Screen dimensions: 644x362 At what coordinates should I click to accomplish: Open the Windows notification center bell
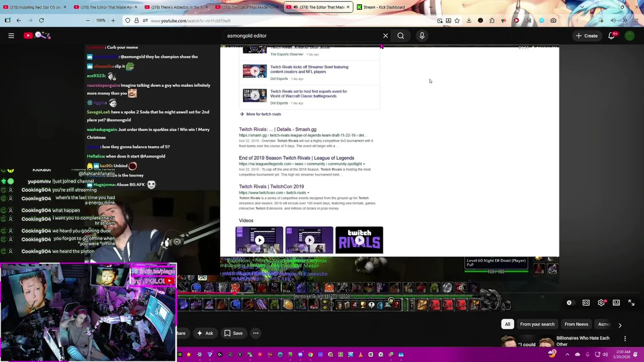tap(635, 354)
